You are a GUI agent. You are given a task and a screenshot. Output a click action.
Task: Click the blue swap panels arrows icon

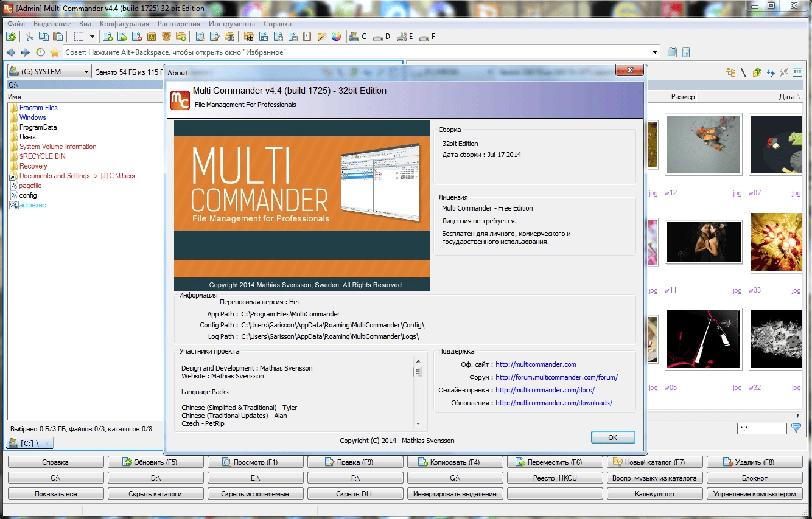click(x=770, y=72)
